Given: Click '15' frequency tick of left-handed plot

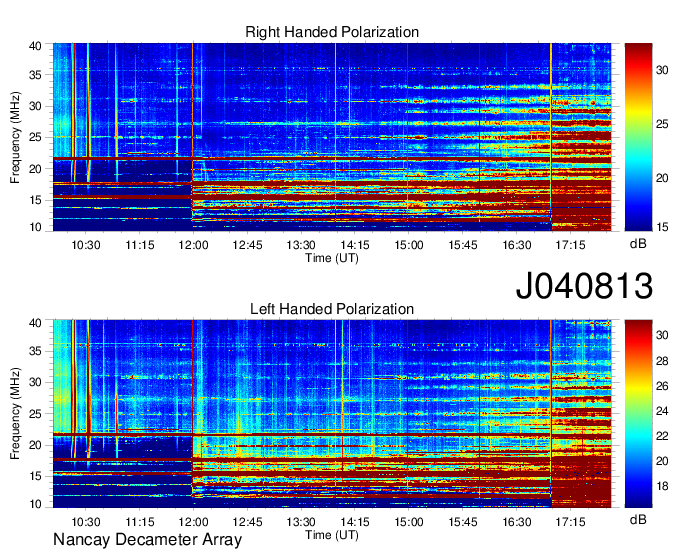Looking at the screenshot, I should tap(35, 476).
